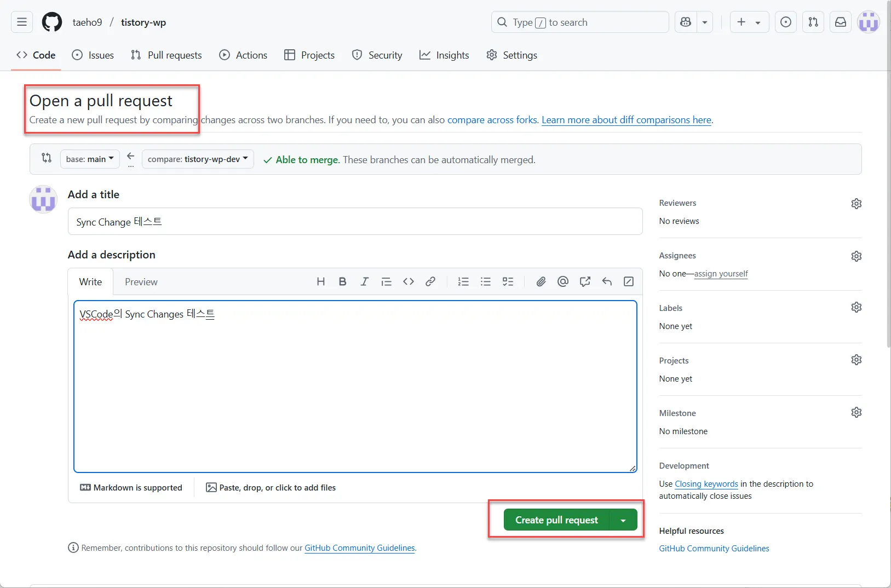
Task: Open the base branch dropdown
Action: pyautogui.click(x=89, y=159)
